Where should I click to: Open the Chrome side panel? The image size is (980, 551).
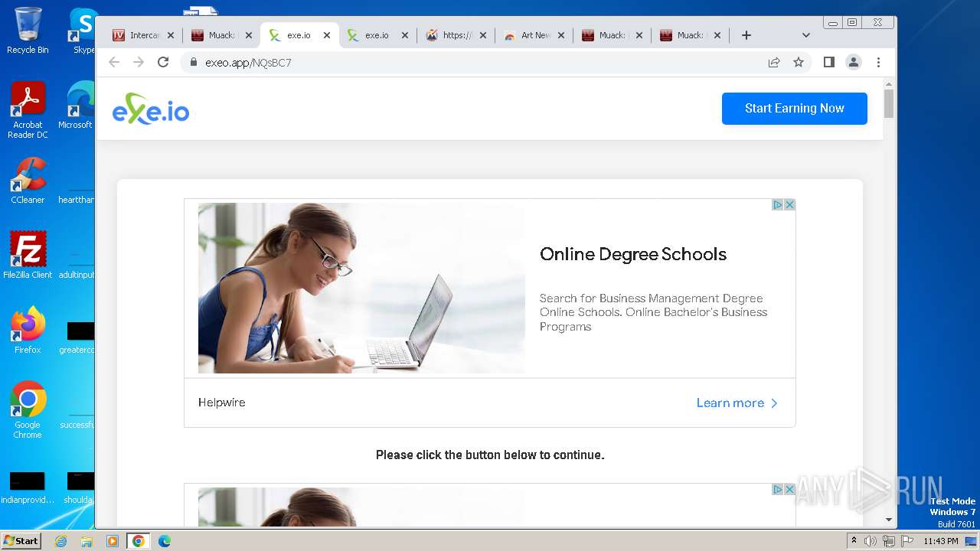click(829, 62)
